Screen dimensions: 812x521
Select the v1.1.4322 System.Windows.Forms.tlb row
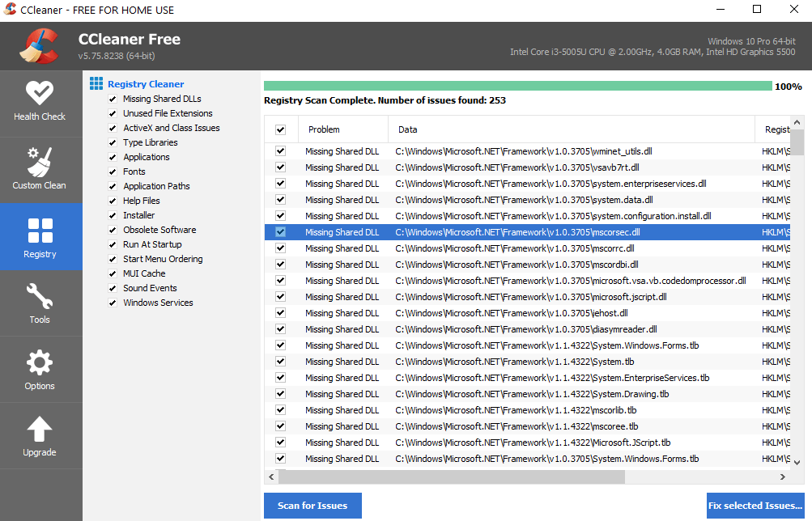[x=528, y=345]
